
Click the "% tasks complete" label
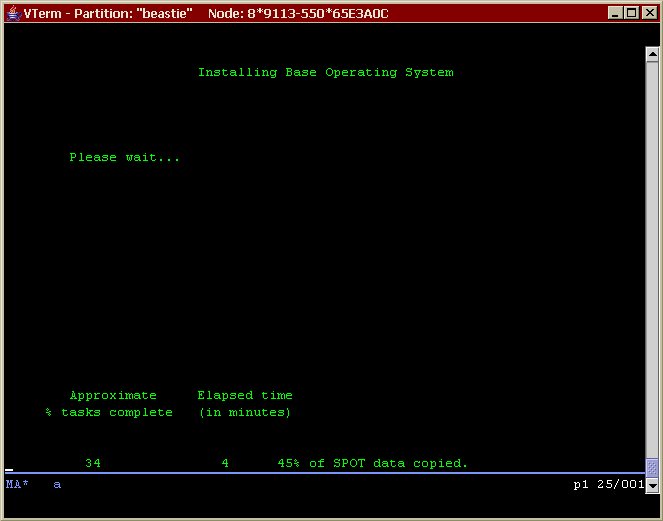point(109,412)
